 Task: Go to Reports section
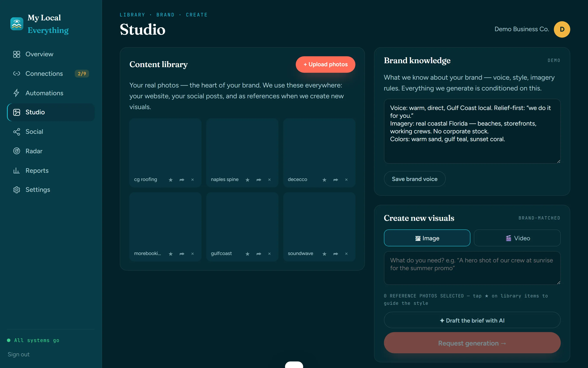point(51,171)
